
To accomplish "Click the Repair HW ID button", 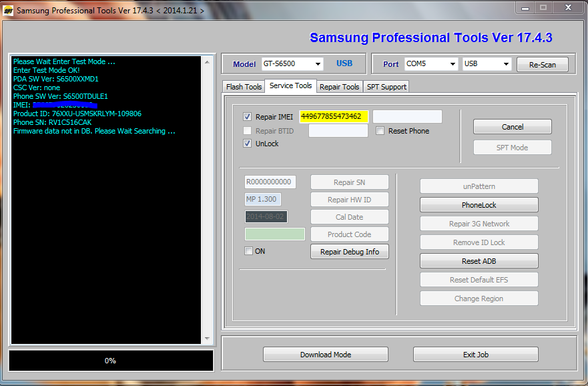I will click(350, 200).
